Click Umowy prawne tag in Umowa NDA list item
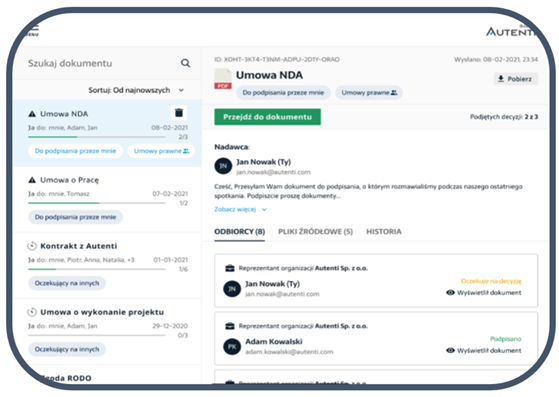 161,151
